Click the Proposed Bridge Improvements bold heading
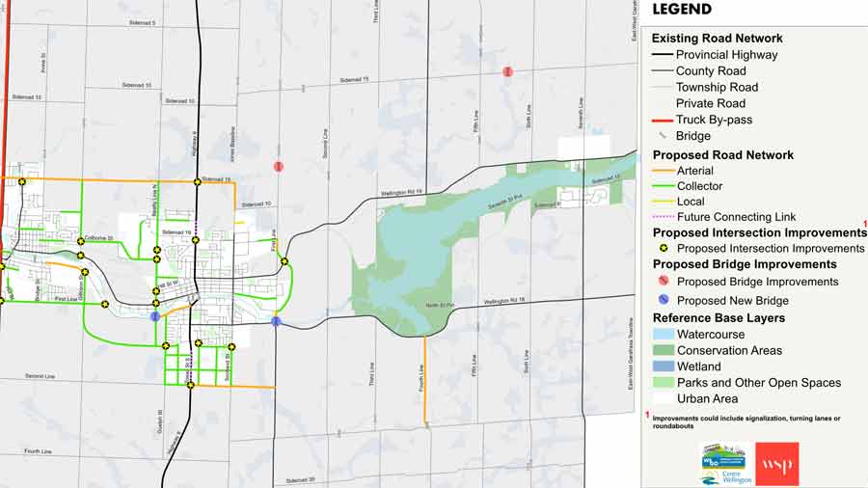The image size is (868, 488). tap(745, 264)
